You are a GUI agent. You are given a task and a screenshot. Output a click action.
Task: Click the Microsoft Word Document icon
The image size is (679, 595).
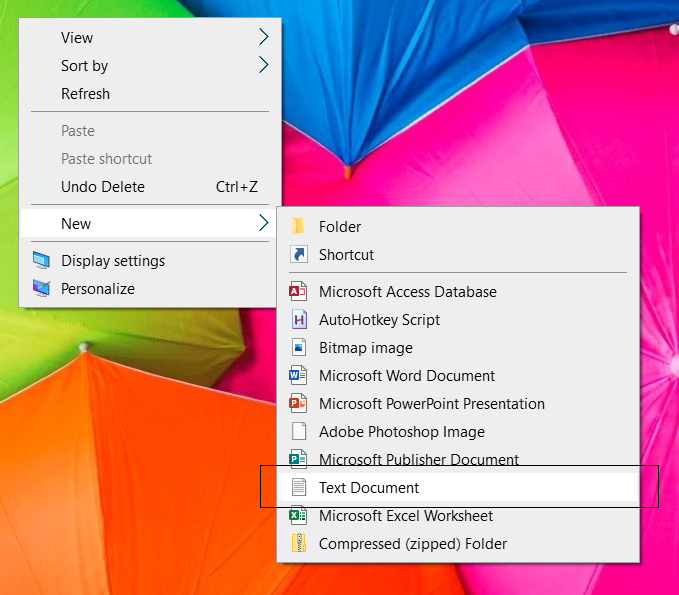[x=298, y=375]
